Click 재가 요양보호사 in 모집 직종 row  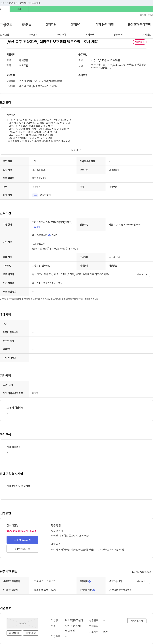click(40, 170)
